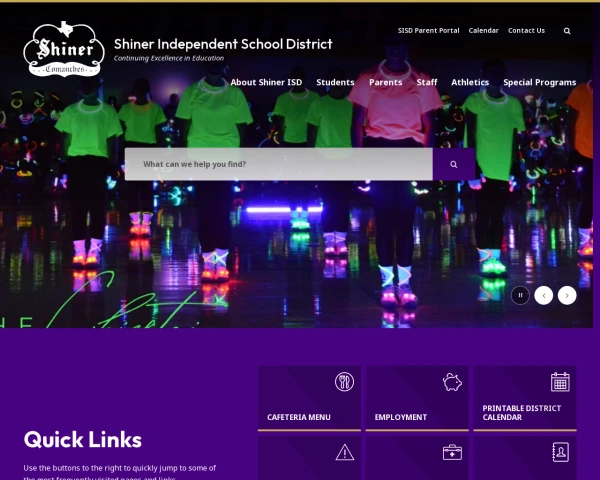Click the first aid kit quick link icon
Viewport: 600px width, 480px height.
[x=452, y=452]
